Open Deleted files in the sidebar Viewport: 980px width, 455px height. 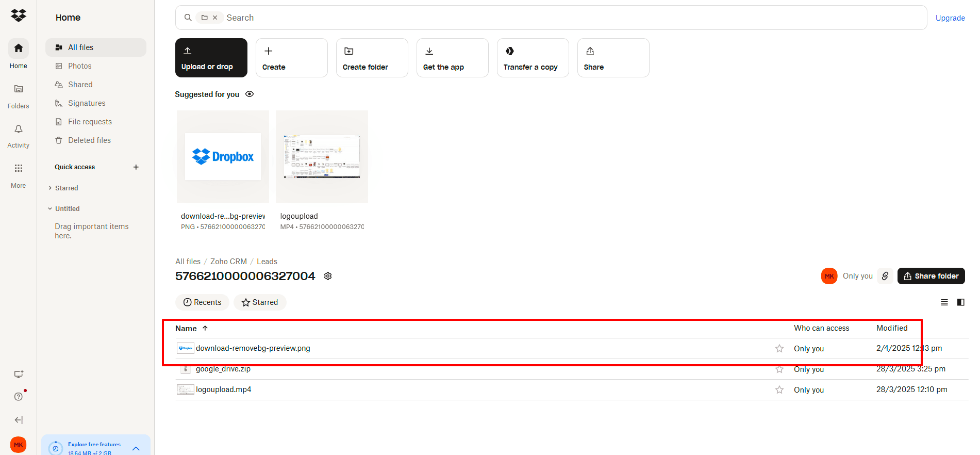pyautogui.click(x=89, y=140)
